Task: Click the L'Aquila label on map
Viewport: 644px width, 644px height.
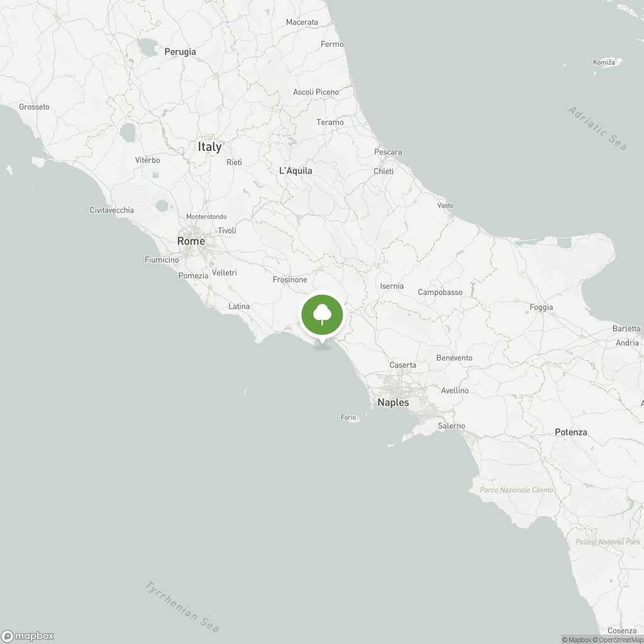Action: (x=296, y=170)
